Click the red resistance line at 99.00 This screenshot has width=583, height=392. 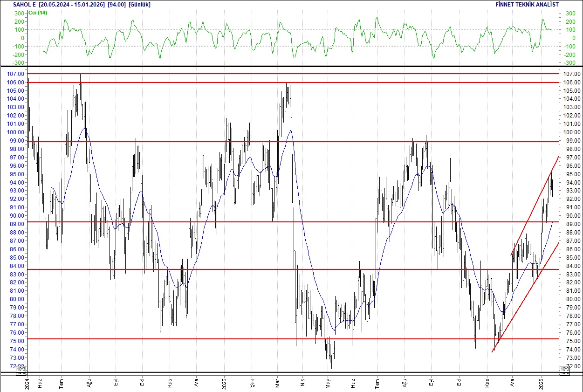[280, 141]
